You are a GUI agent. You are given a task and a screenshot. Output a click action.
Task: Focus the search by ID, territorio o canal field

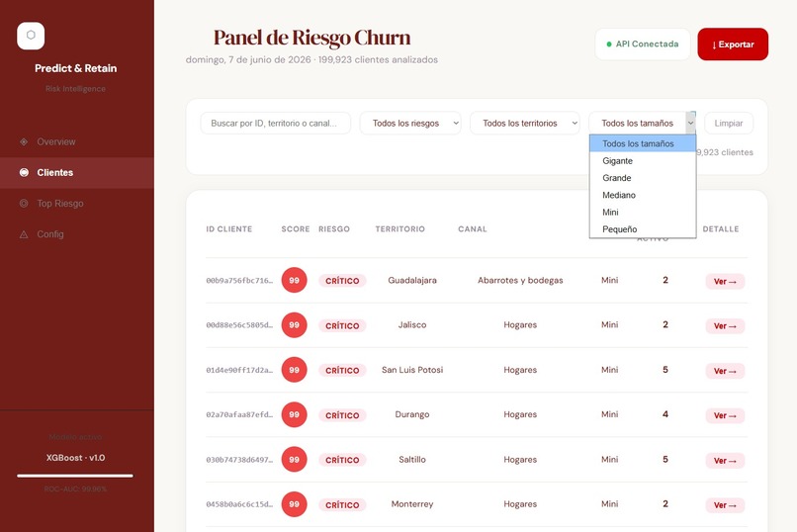pyautogui.click(x=276, y=123)
